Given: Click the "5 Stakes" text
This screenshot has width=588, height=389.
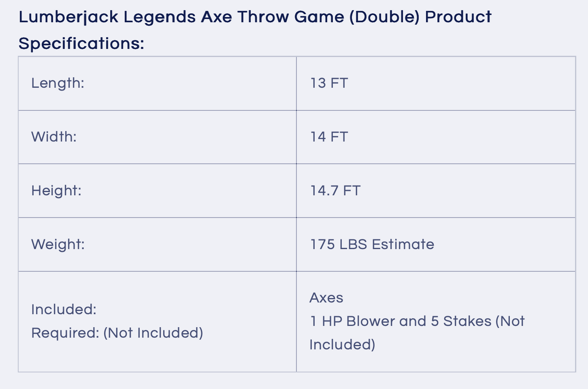Looking at the screenshot, I should (461, 322).
